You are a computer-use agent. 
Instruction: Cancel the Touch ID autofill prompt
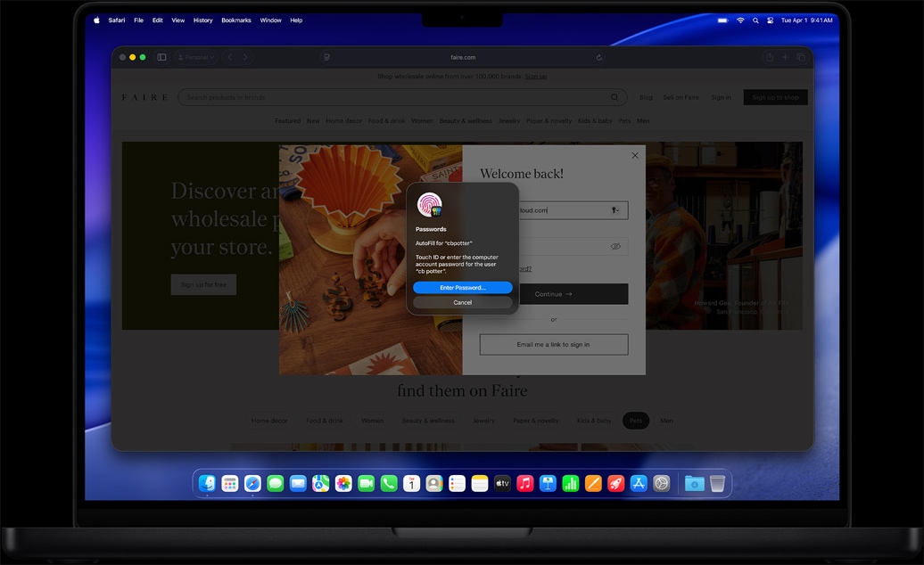463,302
